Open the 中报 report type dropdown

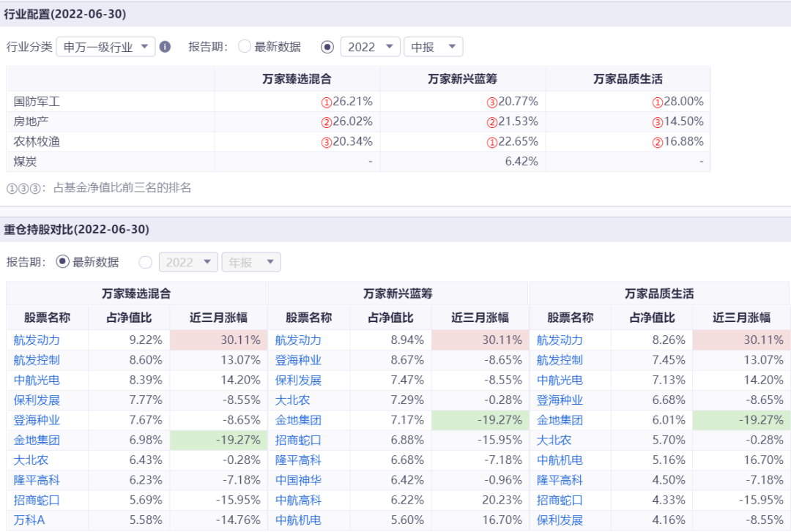434,47
